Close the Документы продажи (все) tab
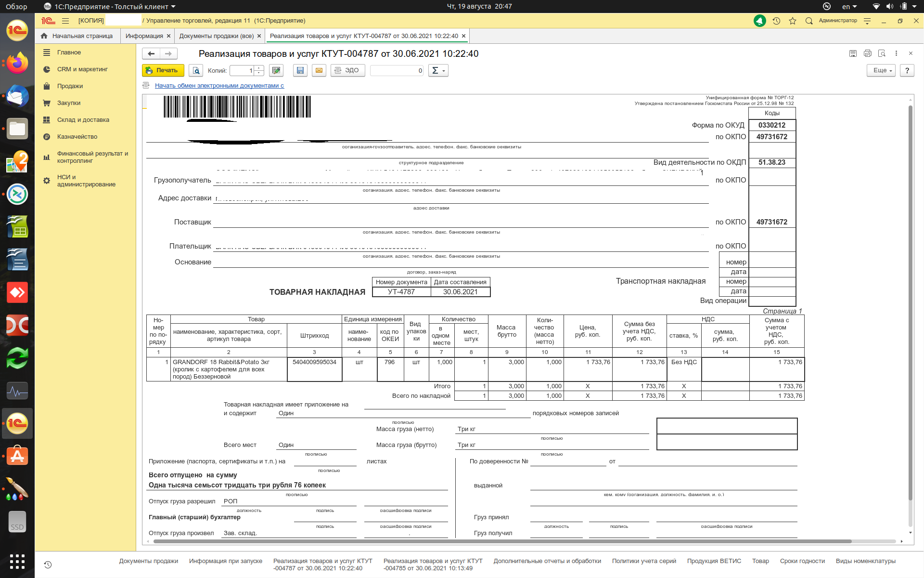The image size is (924, 578). click(x=259, y=36)
